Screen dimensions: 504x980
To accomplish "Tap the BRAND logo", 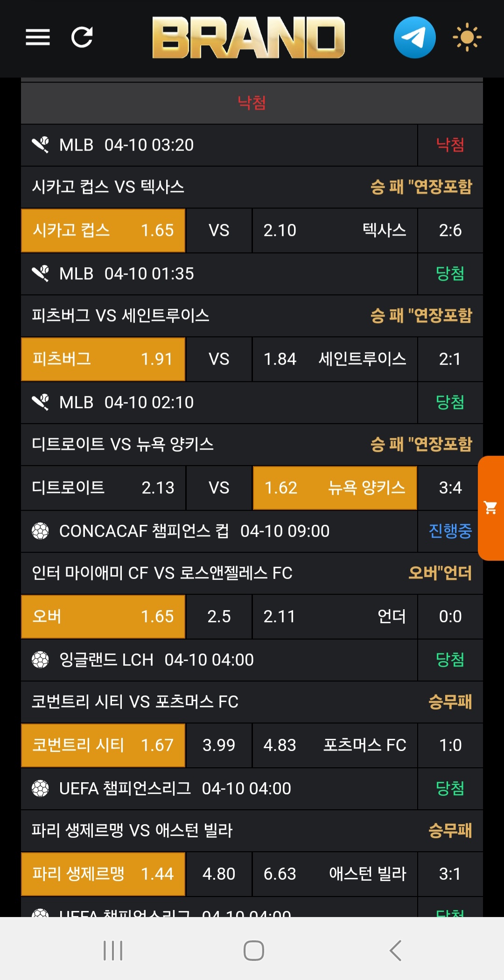I will click(248, 37).
